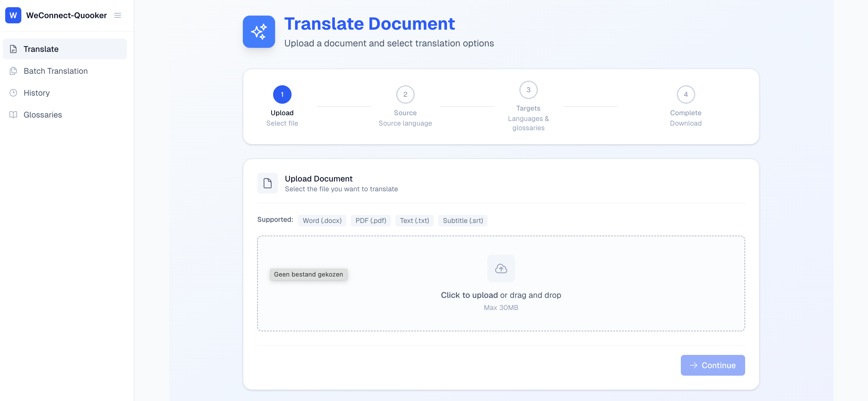Open the sidebar hamburger menu icon

[117, 15]
